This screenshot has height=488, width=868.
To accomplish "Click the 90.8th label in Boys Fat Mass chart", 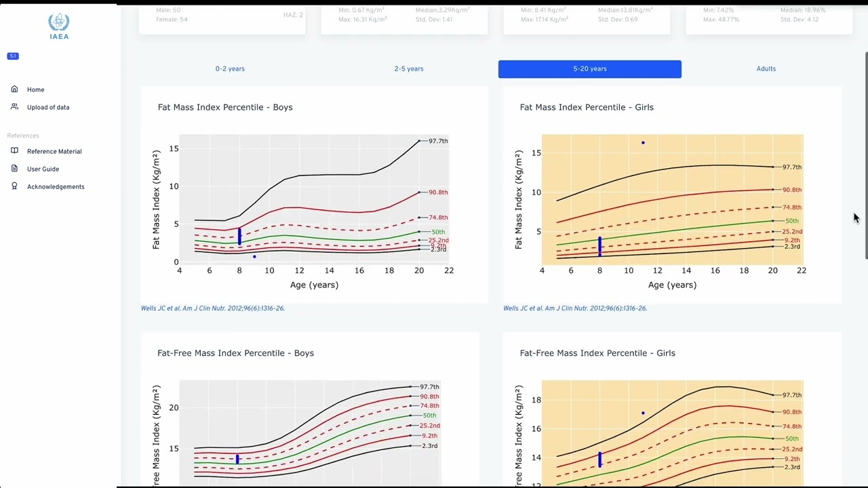I will [438, 192].
